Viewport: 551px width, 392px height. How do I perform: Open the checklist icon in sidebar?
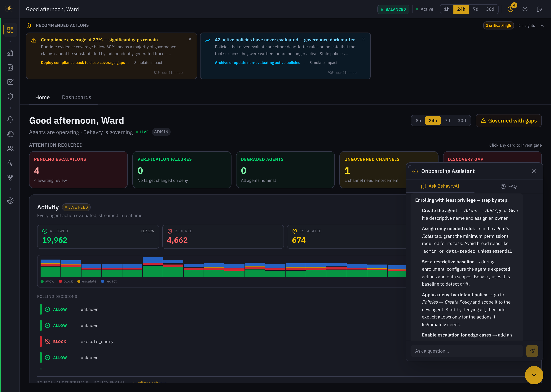point(10,82)
